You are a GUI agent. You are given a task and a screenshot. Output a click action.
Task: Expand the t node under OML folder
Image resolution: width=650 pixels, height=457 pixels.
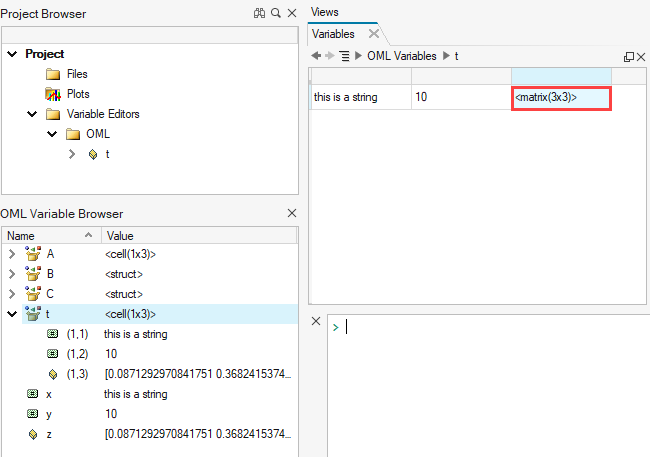[71, 154]
